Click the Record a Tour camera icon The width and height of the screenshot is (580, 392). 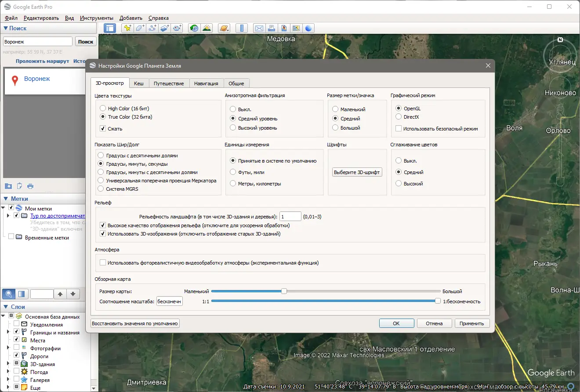(177, 28)
